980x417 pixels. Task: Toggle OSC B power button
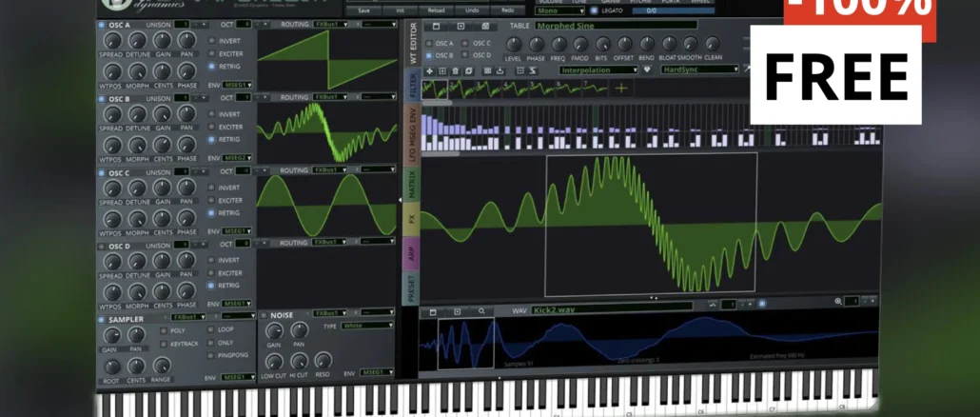102,99
